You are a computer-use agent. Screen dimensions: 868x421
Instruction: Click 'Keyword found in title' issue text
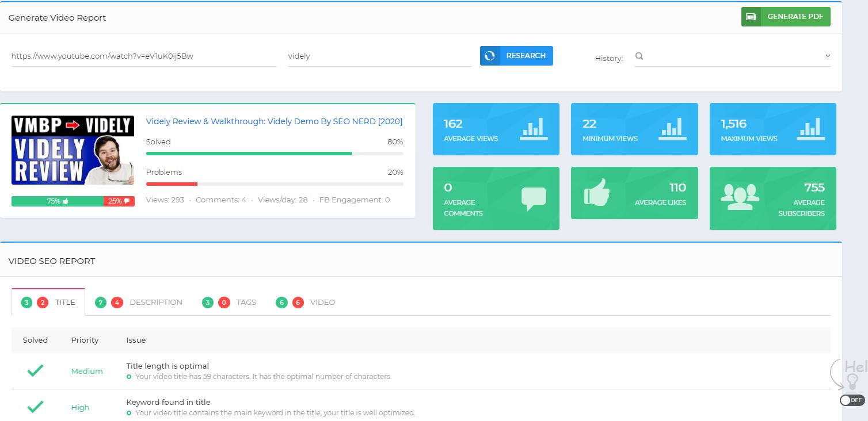(169, 402)
